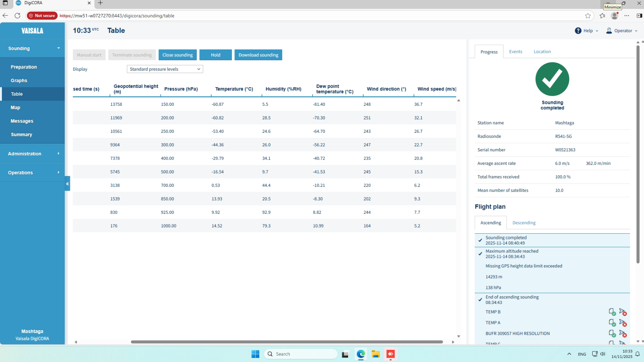Open the browser favorites list icon
The width and height of the screenshot is (644, 362).
(602, 16)
